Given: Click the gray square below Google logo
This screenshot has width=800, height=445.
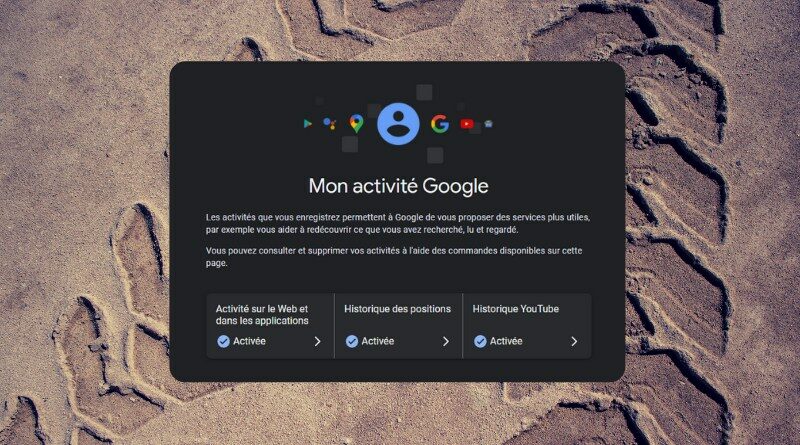Looking at the screenshot, I should [x=435, y=155].
